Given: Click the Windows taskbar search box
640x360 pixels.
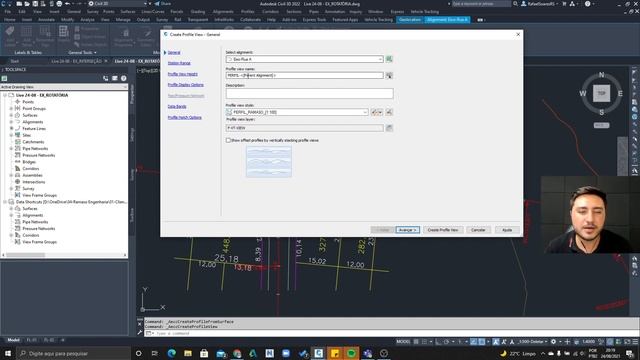Looking at the screenshot, I should (73, 353).
